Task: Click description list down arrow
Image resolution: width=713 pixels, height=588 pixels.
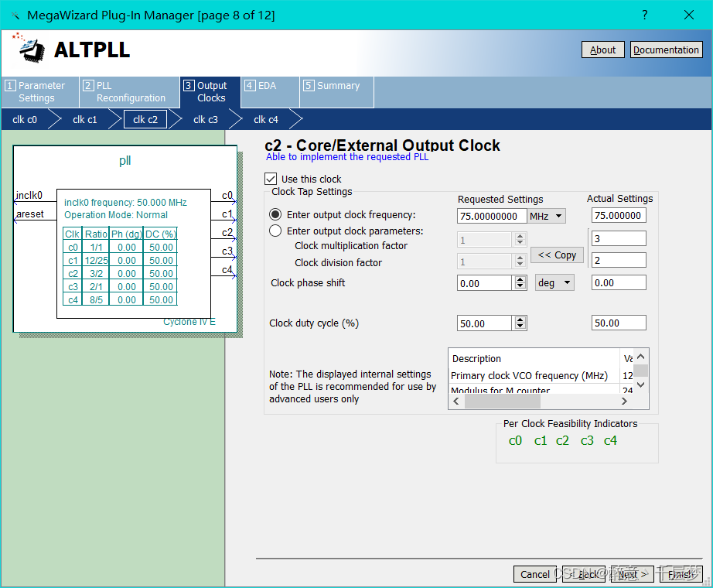Action: [641, 385]
